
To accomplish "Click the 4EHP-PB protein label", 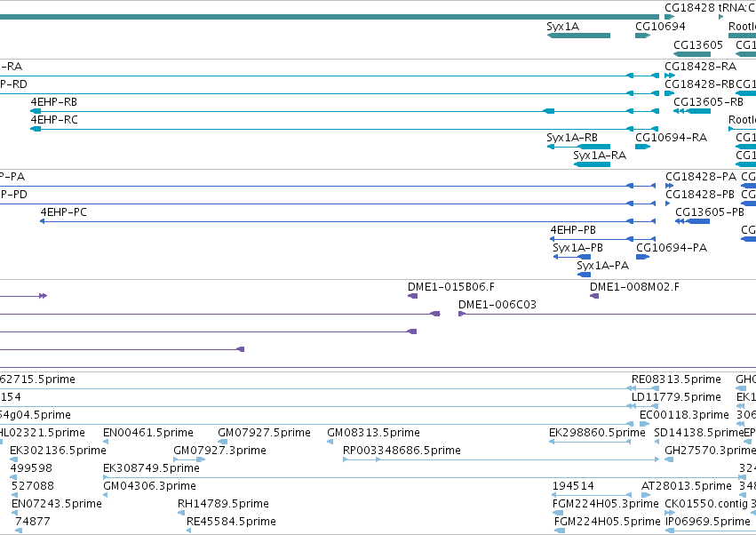I will [x=573, y=230].
